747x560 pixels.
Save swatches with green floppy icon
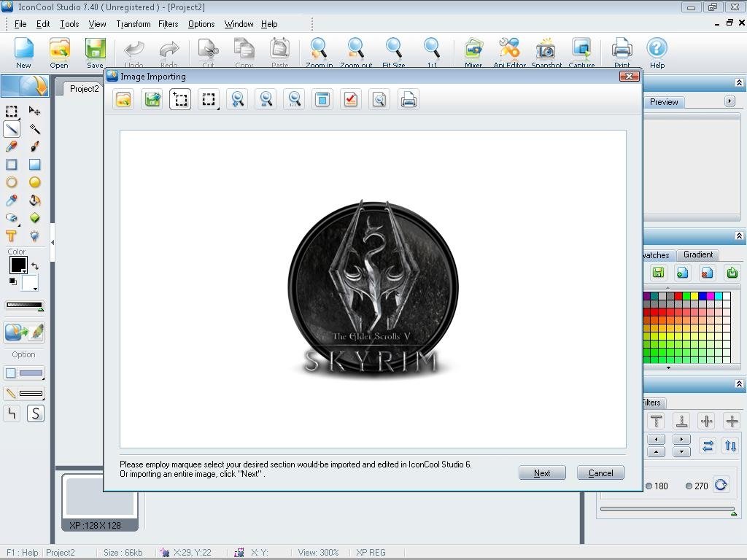659,273
